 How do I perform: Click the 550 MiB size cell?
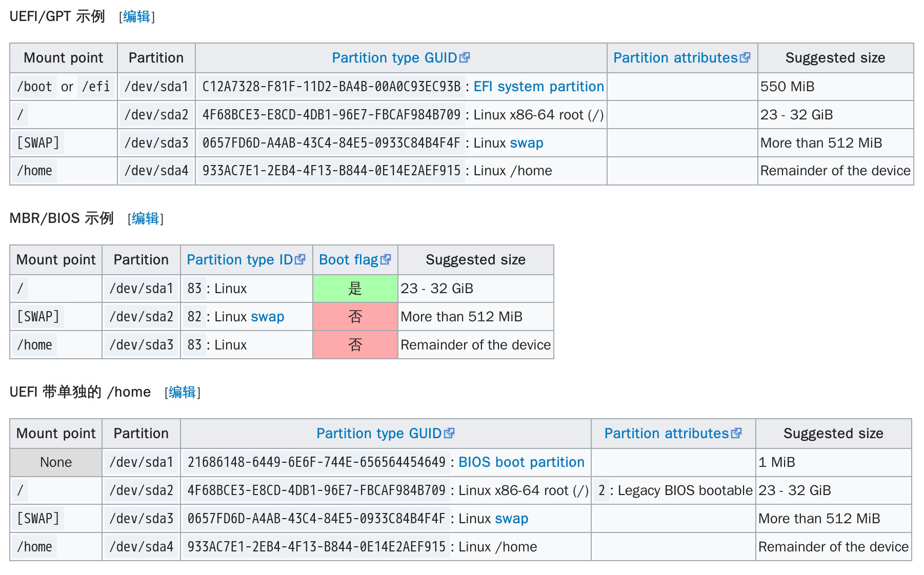pos(835,87)
